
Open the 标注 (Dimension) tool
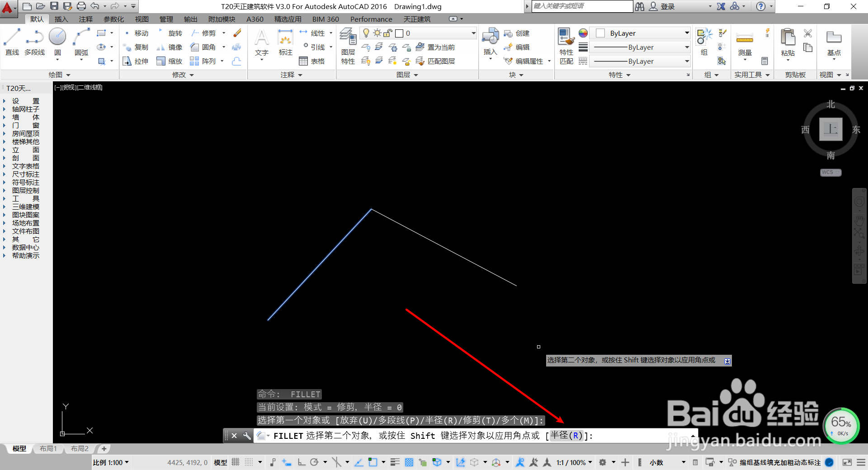click(285, 43)
